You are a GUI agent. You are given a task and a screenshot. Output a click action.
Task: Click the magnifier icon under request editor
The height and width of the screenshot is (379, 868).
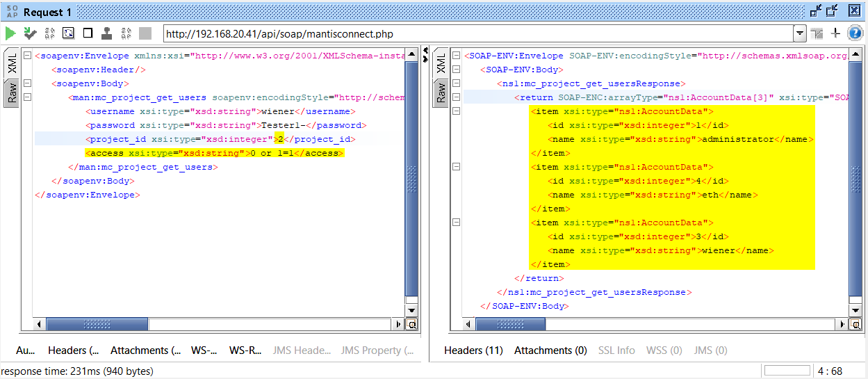[x=411, y=324]
